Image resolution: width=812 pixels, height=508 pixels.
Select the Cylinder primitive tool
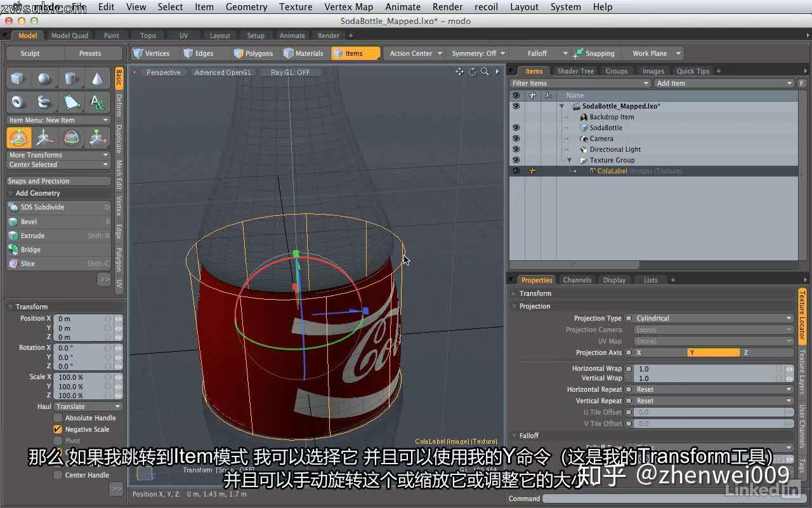tap(71, 79)
